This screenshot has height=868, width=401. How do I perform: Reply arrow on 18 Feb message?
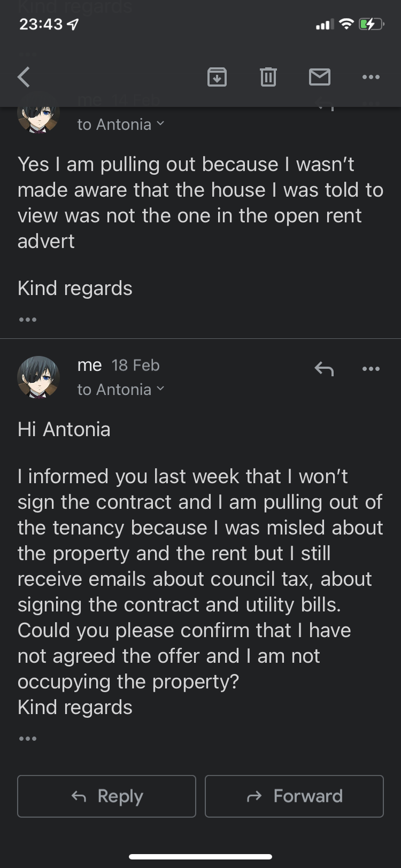coord(324,369)
